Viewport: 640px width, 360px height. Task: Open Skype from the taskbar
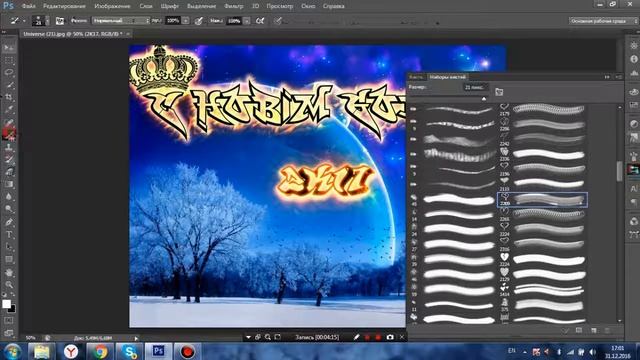click(x=129, y=351)
